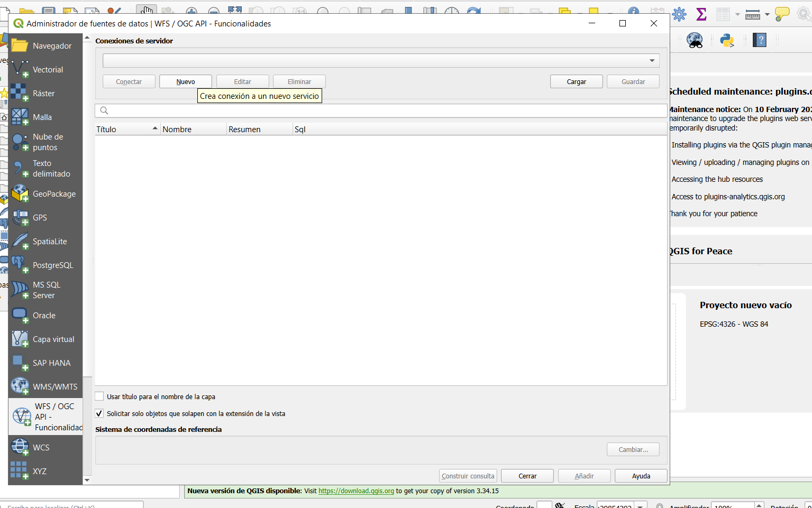Select the Vectorial data source

pos(45,70)
